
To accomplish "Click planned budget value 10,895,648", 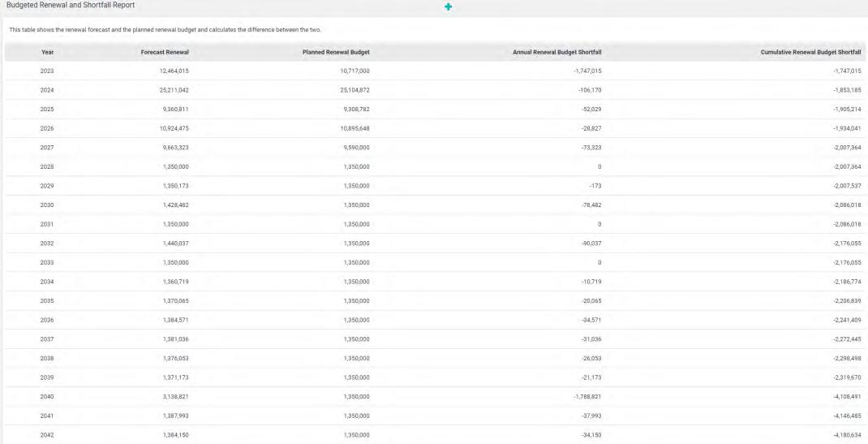I will pyautogui.click(x=355, y=128).
